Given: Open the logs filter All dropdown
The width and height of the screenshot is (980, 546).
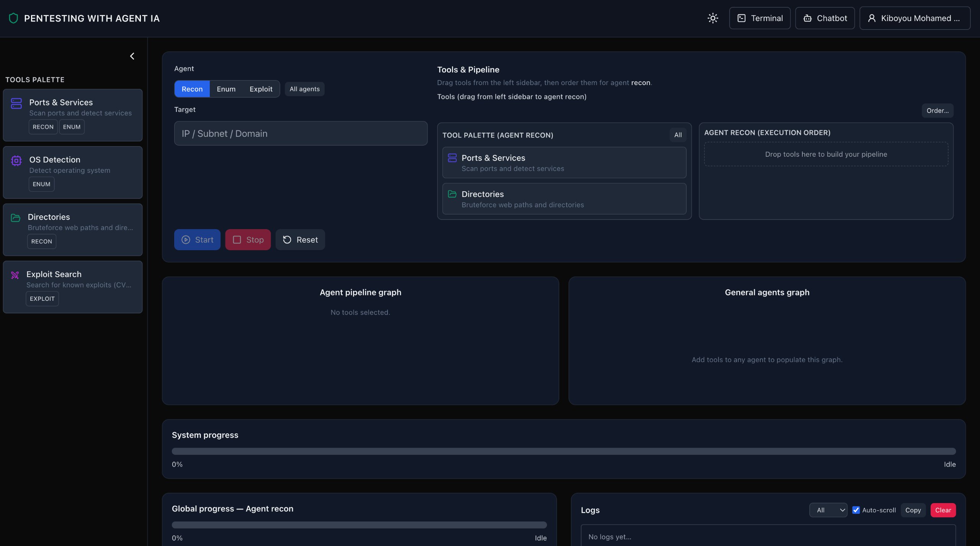Looking at the screenshot, I should pos(828,510).
